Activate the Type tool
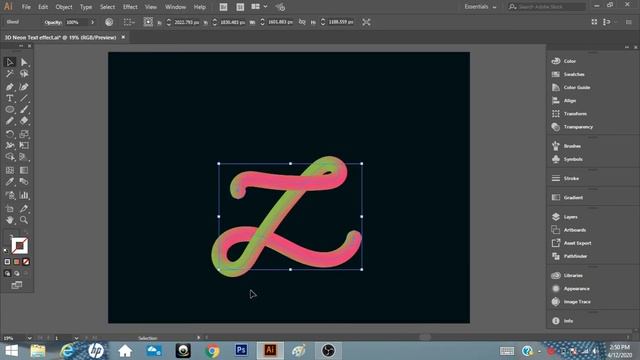 (10, 98)
